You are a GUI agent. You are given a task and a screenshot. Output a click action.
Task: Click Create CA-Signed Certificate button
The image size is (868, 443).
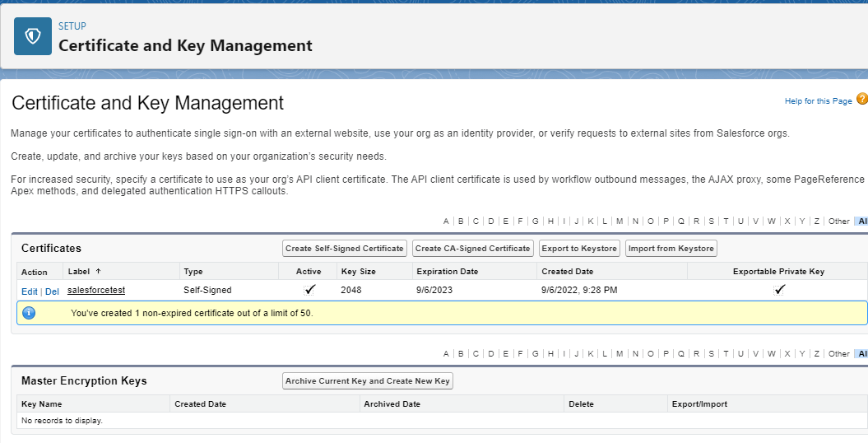click(472, 248)
